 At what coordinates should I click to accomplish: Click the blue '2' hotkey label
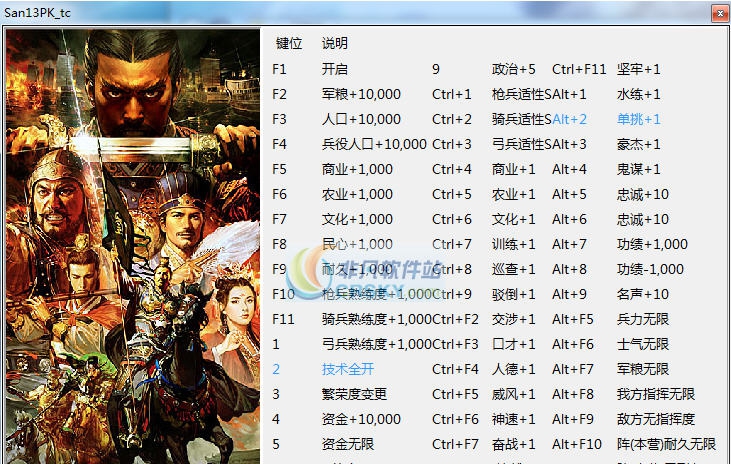point(276,369)
